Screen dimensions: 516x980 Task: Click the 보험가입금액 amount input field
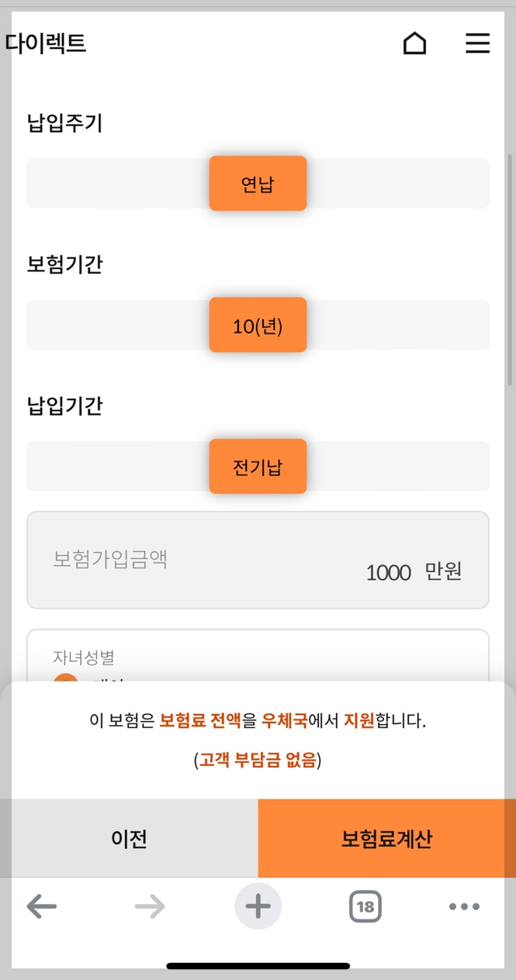point(258,560)
